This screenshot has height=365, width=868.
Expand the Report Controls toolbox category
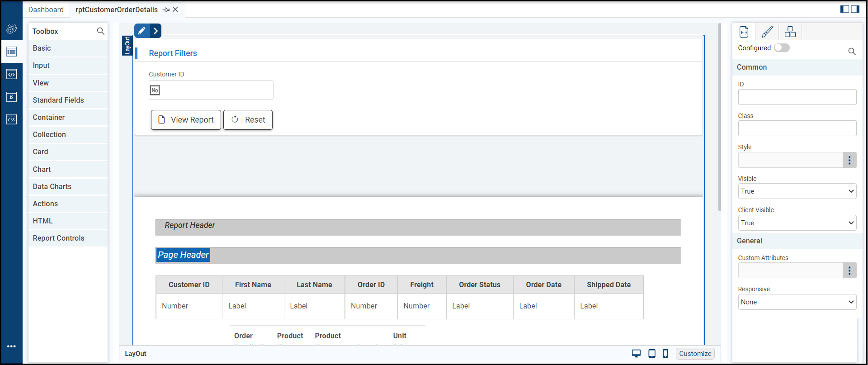click(68, 238)
